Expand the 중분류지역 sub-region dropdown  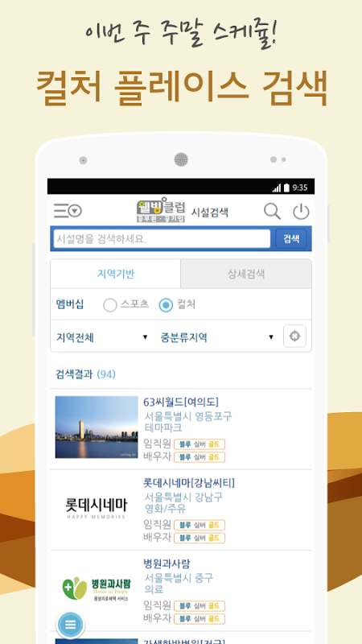point(216,337)
